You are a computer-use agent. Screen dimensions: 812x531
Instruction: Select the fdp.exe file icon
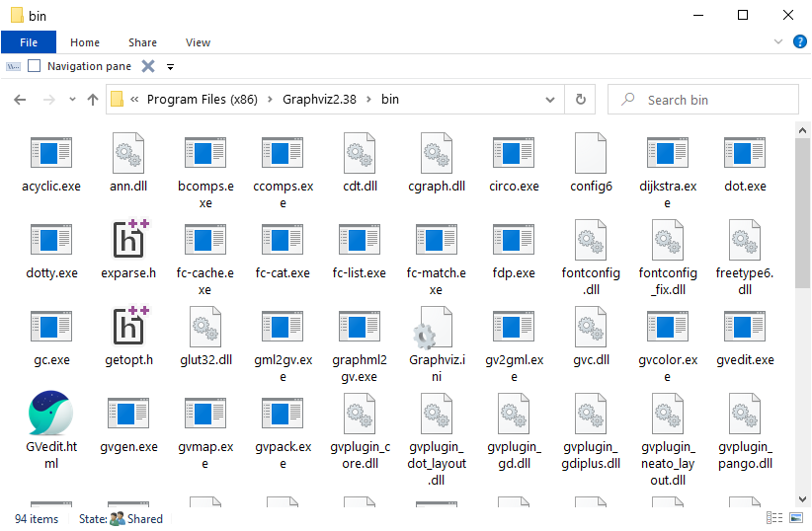point(514,240)
